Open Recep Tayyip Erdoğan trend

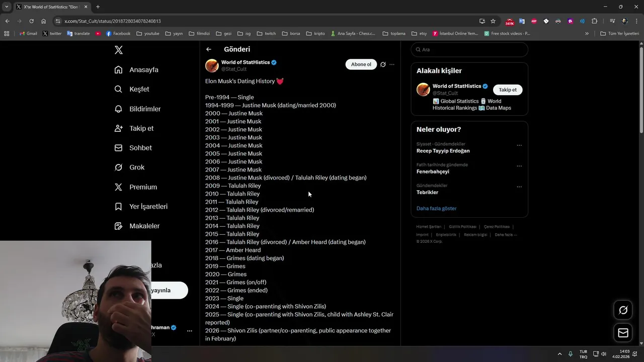tap(443, 151)
